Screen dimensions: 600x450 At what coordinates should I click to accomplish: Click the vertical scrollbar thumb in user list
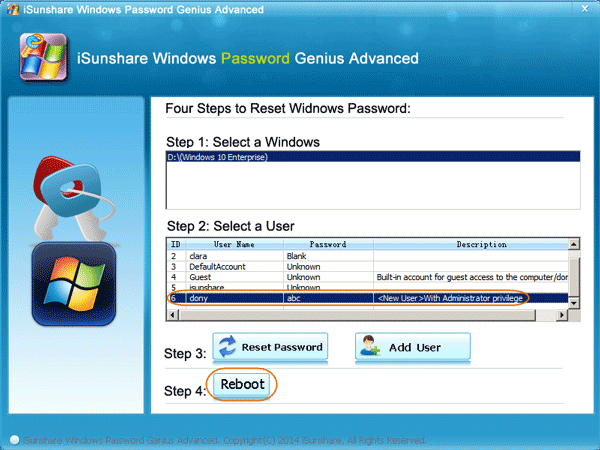click(574, 277)
